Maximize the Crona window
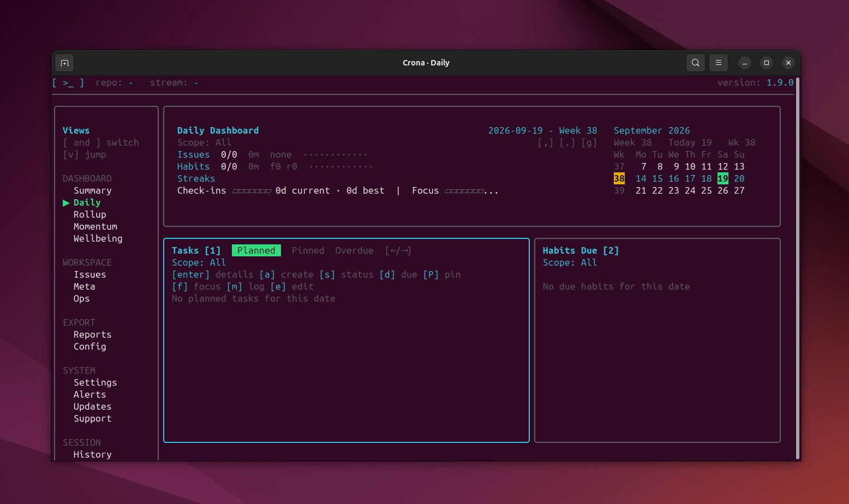 tap(766, 63)
